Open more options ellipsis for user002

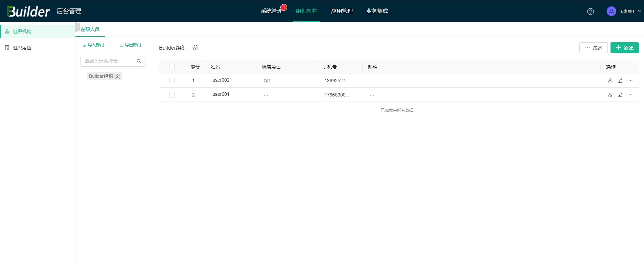click(630, 81)
